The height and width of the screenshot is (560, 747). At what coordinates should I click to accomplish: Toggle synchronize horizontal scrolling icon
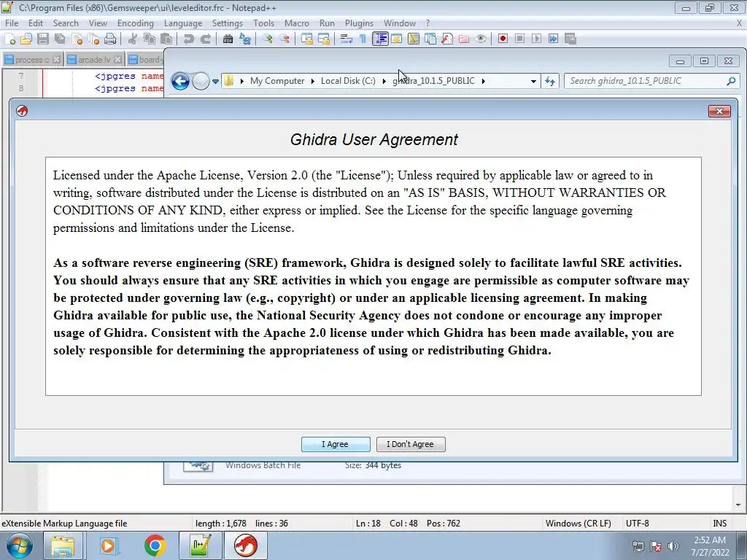[323, 39]
